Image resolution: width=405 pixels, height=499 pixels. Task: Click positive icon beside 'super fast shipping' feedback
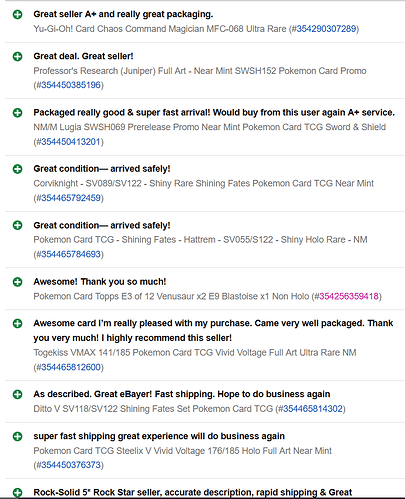[17, 436]
